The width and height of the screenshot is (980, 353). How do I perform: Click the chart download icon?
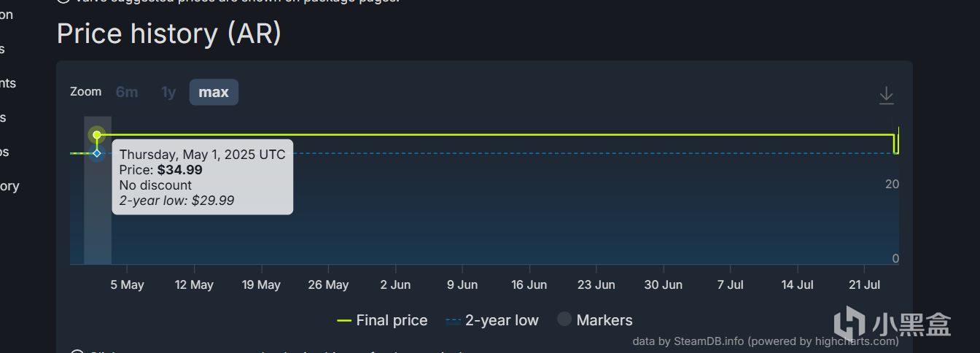click(x=886, y=95)
